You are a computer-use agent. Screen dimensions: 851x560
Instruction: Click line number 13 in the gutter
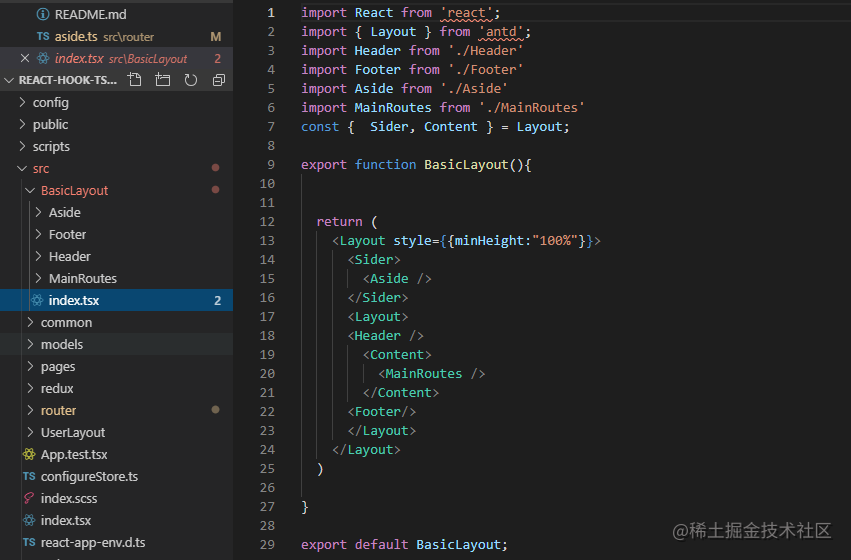click(x=267, y=240)
